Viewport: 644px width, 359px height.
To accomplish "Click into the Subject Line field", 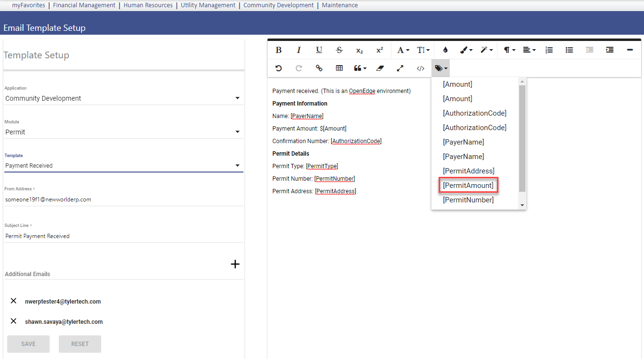I will coord(123,236).
